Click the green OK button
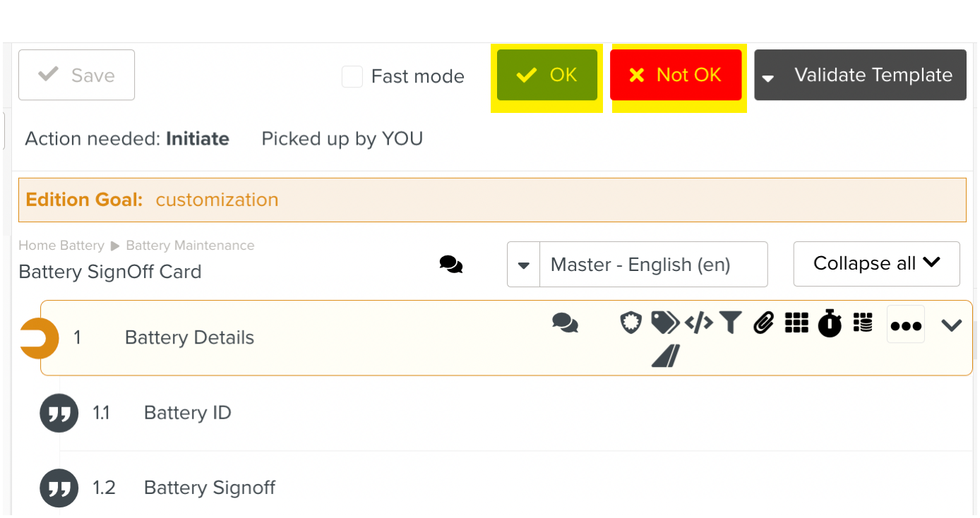 (x=546, y=76)
